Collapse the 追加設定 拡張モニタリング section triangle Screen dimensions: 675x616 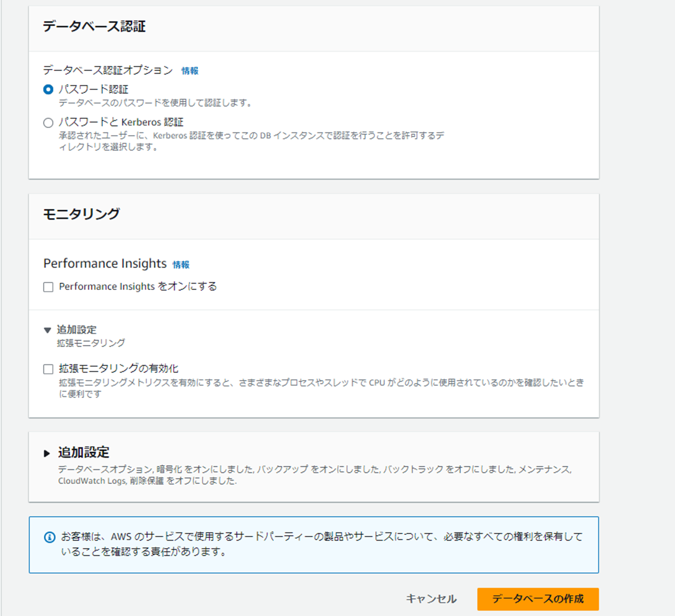click(x=47, y=330)
